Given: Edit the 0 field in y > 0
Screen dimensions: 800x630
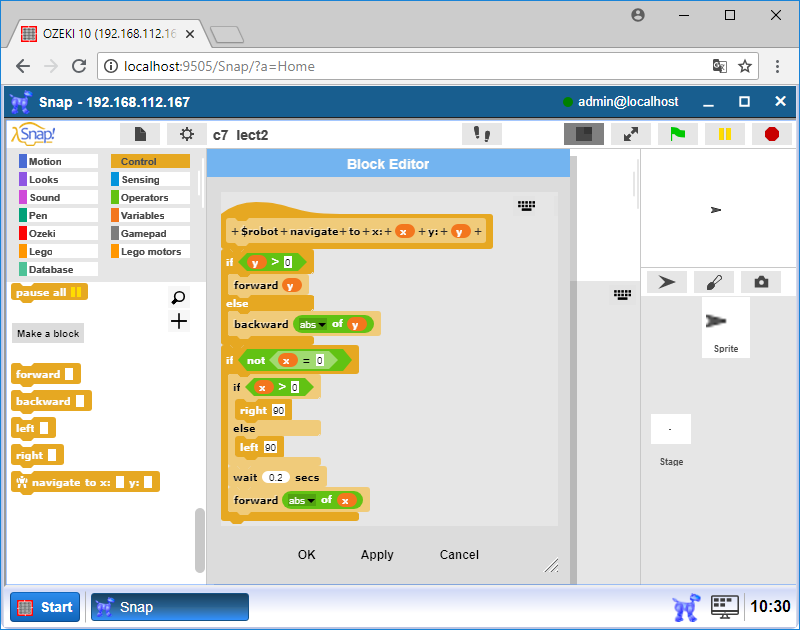Looking at the screenshot, I should (288, 262).
